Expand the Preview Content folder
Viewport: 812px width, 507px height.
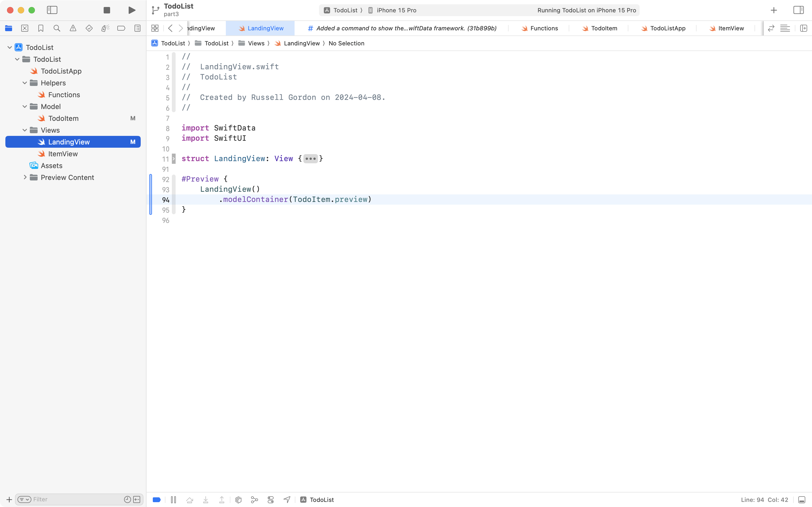[x=25, y=178]
